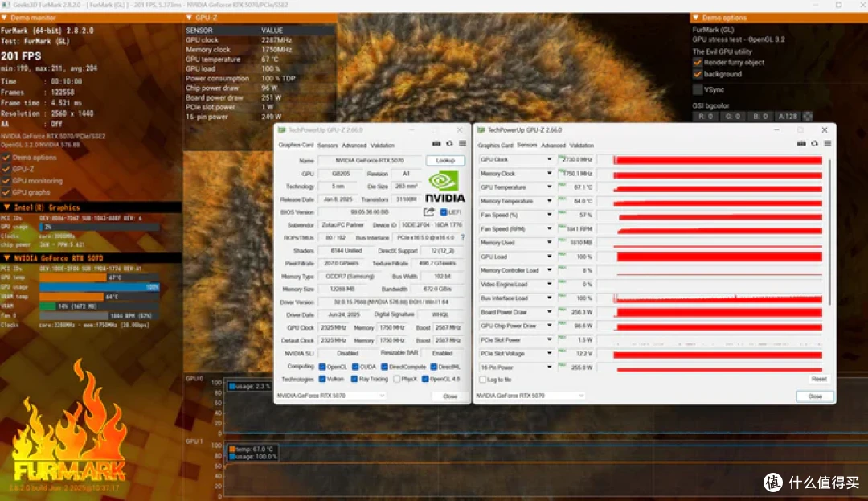Click OSI bgcolor A:128 value slider
Screen dimensions: 868x501
pyautogui.click(x=788, y=117)
